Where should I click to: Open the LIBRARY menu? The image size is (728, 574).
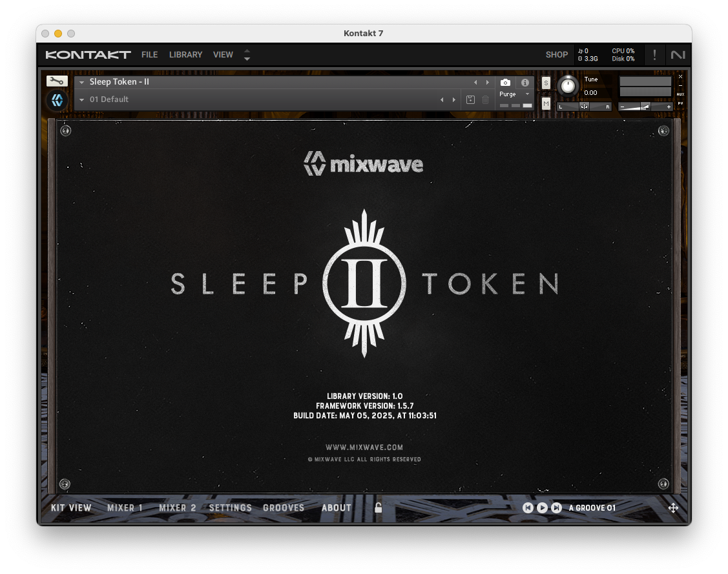(186, 55)
